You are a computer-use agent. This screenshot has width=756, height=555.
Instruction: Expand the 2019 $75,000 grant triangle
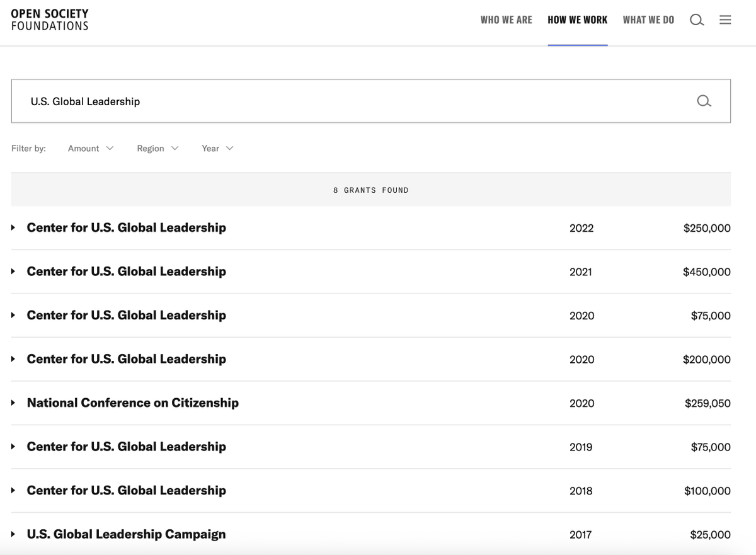tap(13, 447)
